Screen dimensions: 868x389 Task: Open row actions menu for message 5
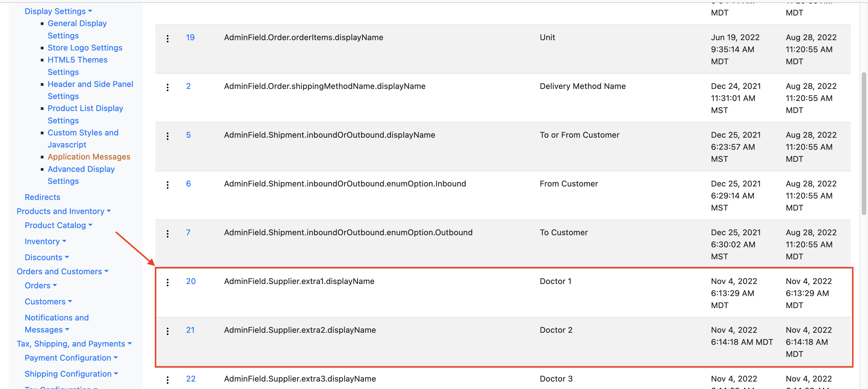click(167, 136)
